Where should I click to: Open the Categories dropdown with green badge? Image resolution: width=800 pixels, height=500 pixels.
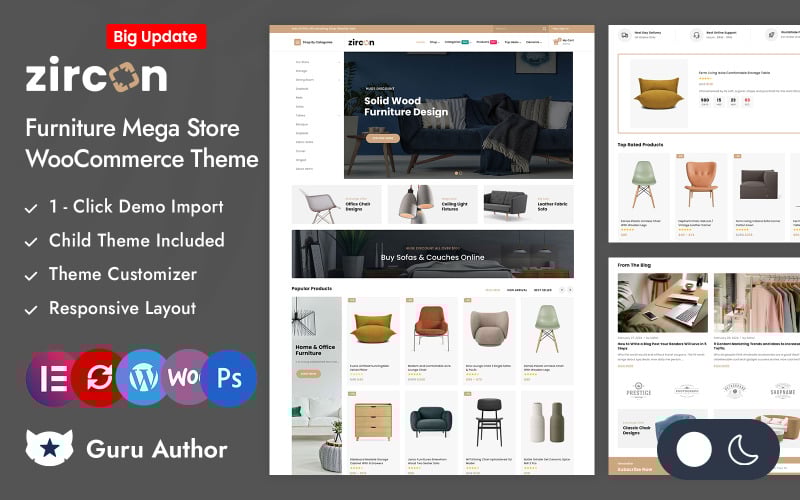coord(458,42)
